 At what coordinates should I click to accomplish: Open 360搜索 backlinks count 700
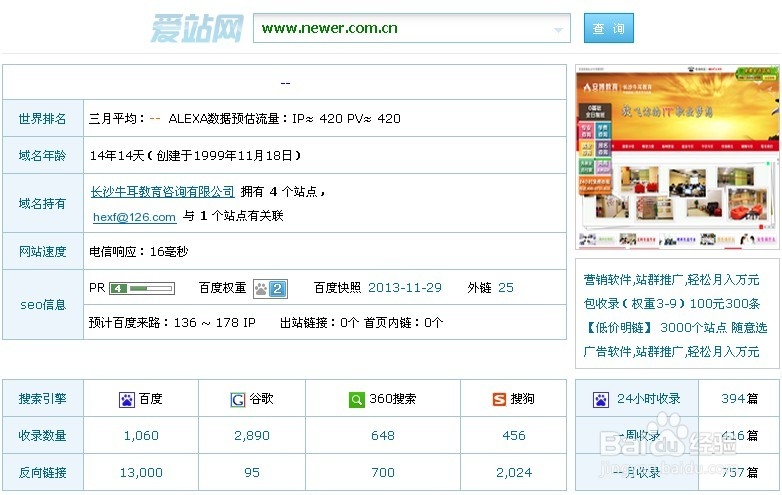pos(383,473)
